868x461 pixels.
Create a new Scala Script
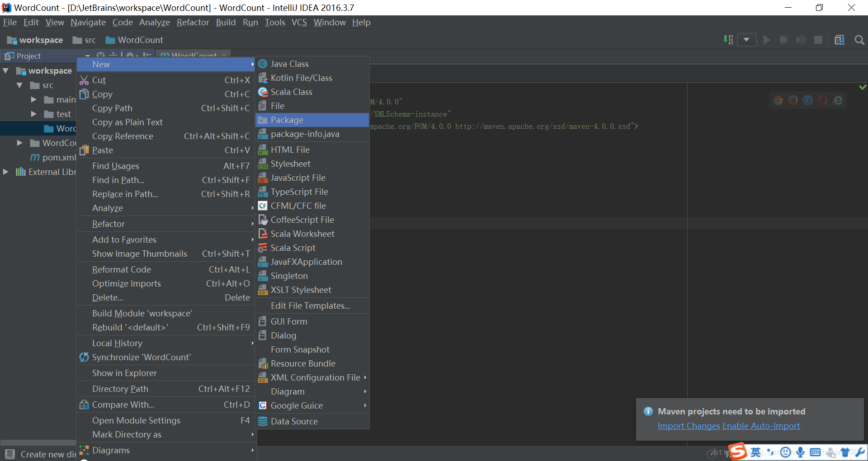tap(312, 248)
